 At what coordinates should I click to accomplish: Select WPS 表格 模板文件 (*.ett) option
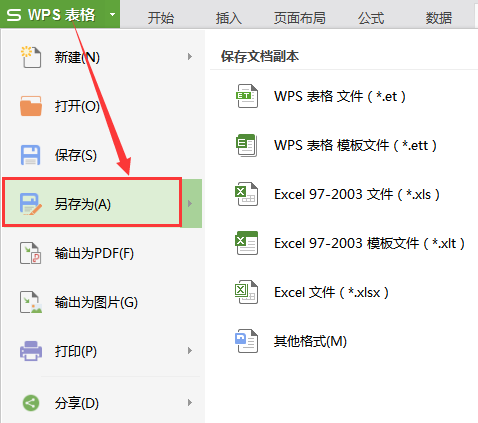point(355,145)
